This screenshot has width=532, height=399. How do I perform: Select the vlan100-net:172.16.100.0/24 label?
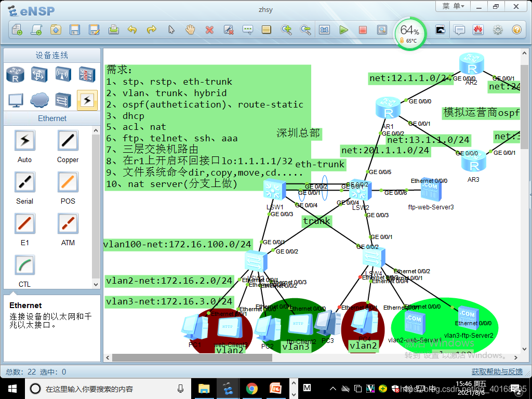click(177, 244)
